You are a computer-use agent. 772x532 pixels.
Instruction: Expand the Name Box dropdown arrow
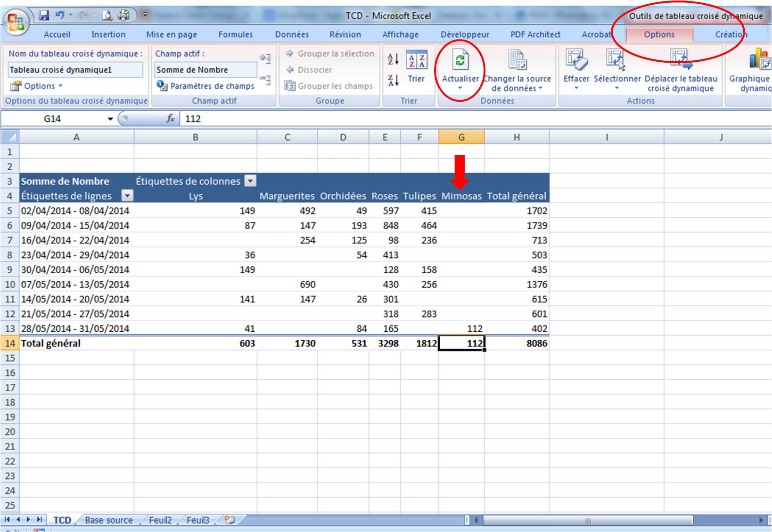point(110,119)
